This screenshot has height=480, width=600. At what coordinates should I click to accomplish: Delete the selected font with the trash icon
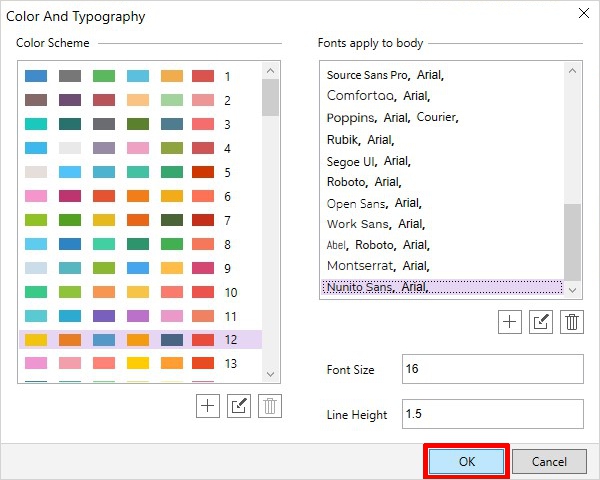click(571, 321)
